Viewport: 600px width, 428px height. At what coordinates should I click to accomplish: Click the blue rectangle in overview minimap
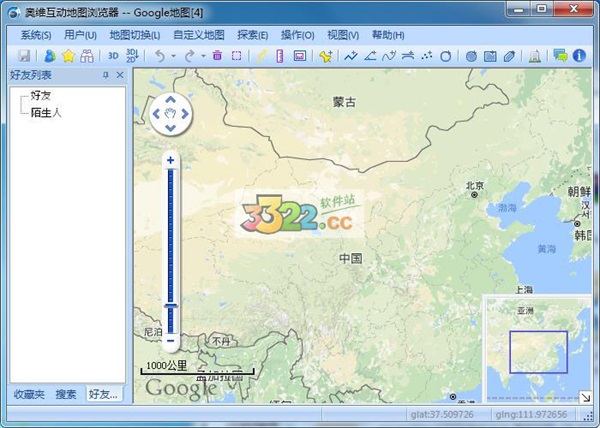(x=538, y=352)
